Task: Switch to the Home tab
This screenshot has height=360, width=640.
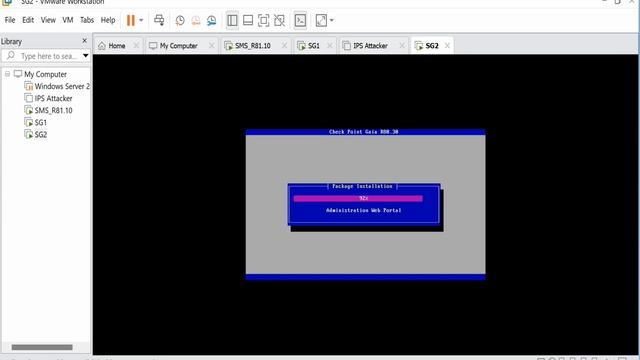Action: [112, 46]
